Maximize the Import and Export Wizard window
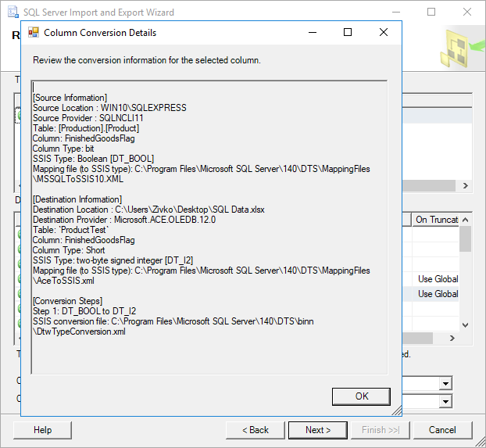Viewport: 486px width, 448px height. tap(431, 12)
